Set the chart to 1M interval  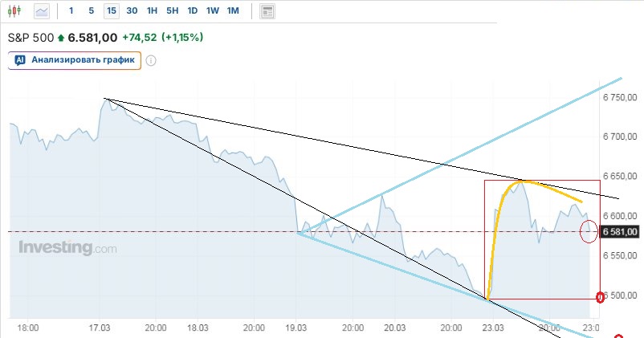point(233,11)
